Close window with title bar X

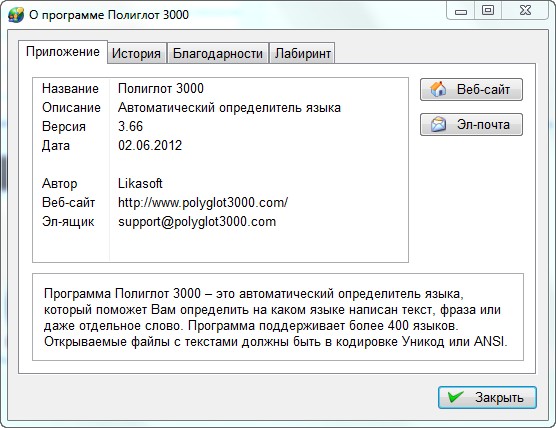(525, 11)
